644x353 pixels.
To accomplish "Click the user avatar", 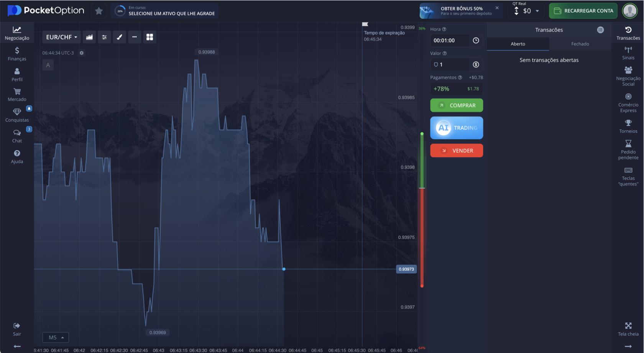I will pos(630,11).
